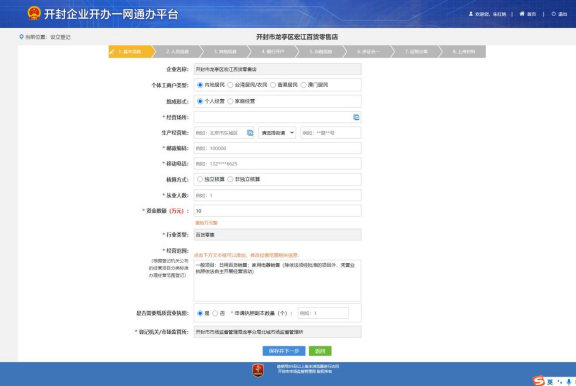
Task: Select 香港居民 radio option
Action: [x=273, y=85]
